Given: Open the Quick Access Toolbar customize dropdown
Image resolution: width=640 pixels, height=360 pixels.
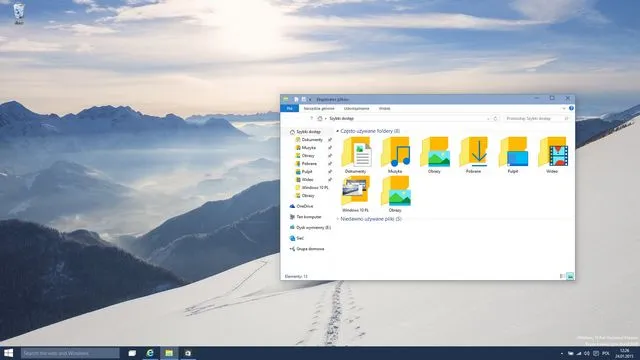Looking at the screenshot, I should click(x=310, y=99).
